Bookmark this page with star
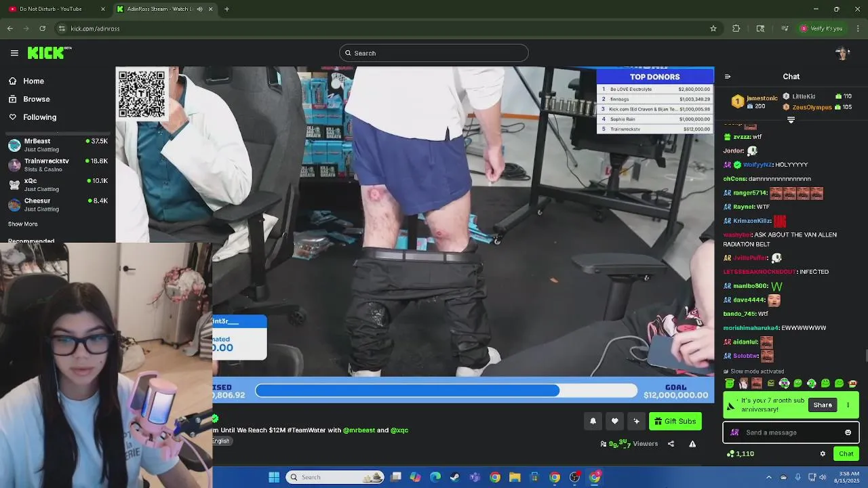This screenshot has width=868, height=488. pyautogui.click(x=713, y=28)
